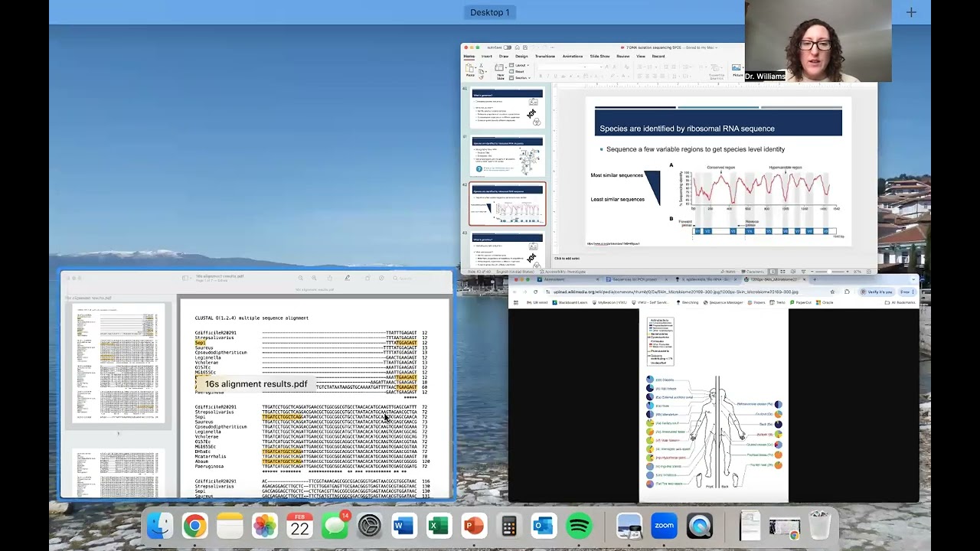Open Sequence Manager bookmark
The image size is (980, 551).
[x=723, y=302]
